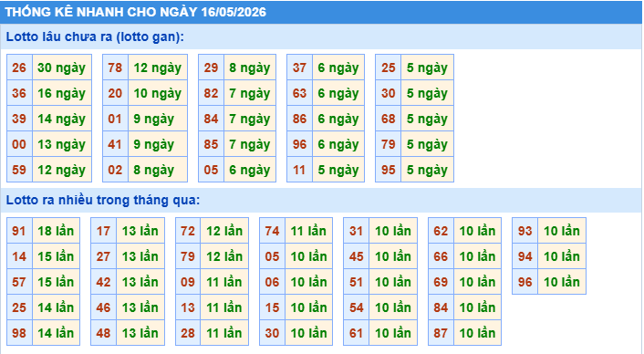Screen dimensions: 644x354
Task: Click lotto number 41 in the gan table
Action: 116,144
